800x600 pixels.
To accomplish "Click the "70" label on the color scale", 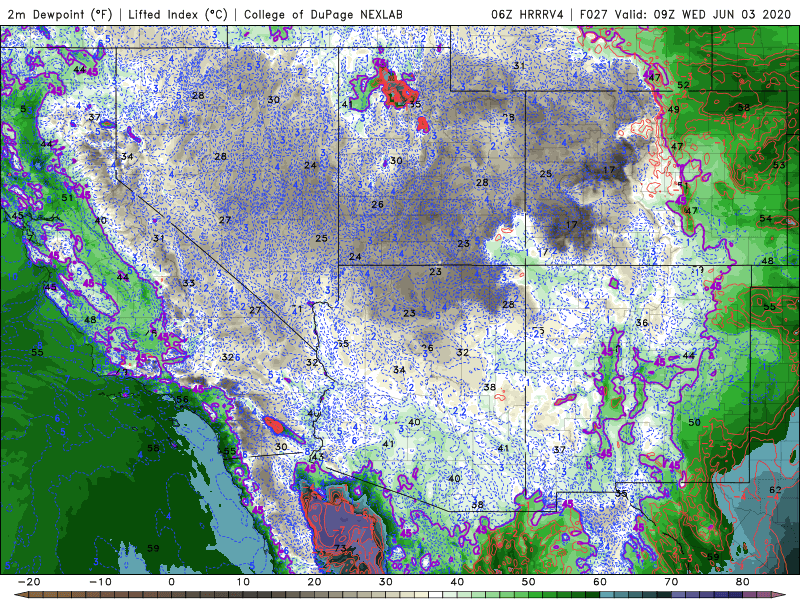I will [671, 582].
